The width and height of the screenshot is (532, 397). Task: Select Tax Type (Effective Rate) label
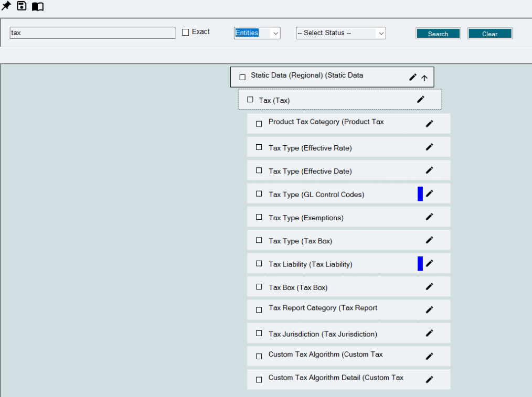(310, 148)
